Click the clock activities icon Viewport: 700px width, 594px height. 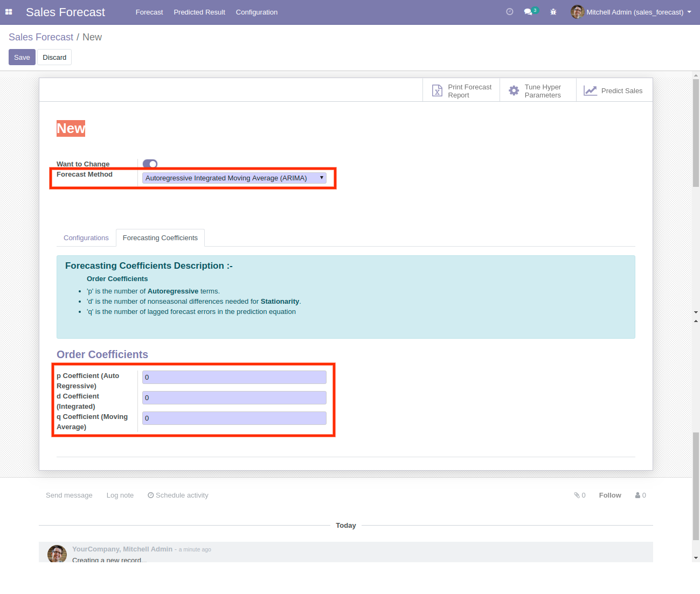point(509,12)
